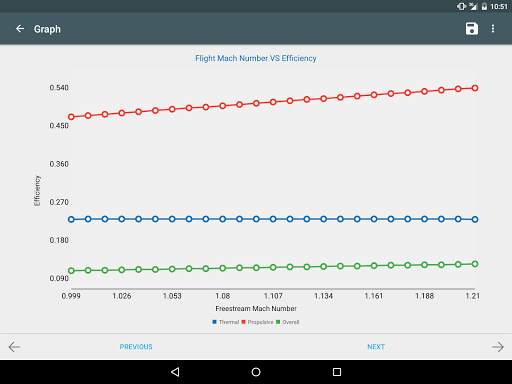Save the graph with the floppy disk icon
512x384 pixels.
point(472,29)
